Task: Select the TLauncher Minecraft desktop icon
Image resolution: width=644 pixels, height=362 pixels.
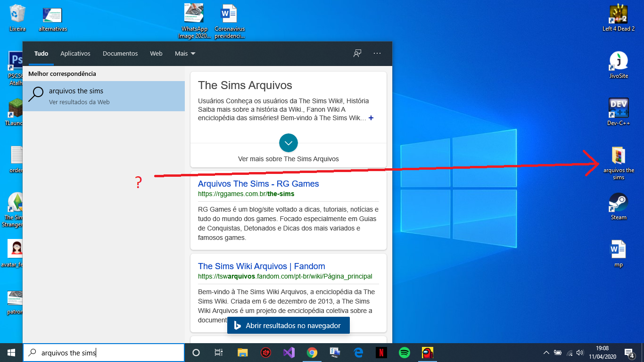Action: coord(15,112)
